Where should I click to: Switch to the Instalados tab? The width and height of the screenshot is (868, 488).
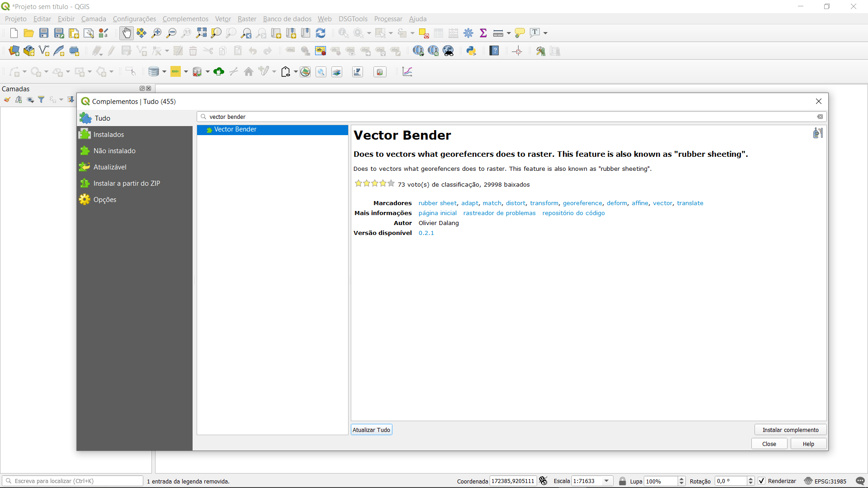(108, 135)
